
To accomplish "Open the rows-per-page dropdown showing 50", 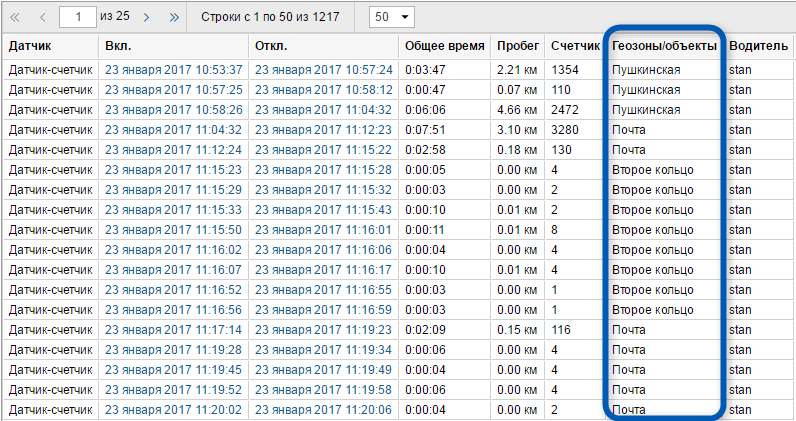I will 392,17.
